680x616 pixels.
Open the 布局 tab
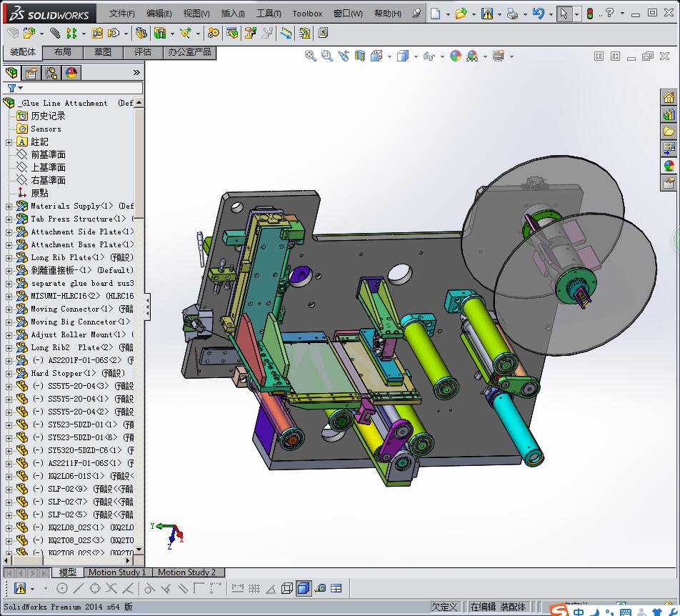63,52
